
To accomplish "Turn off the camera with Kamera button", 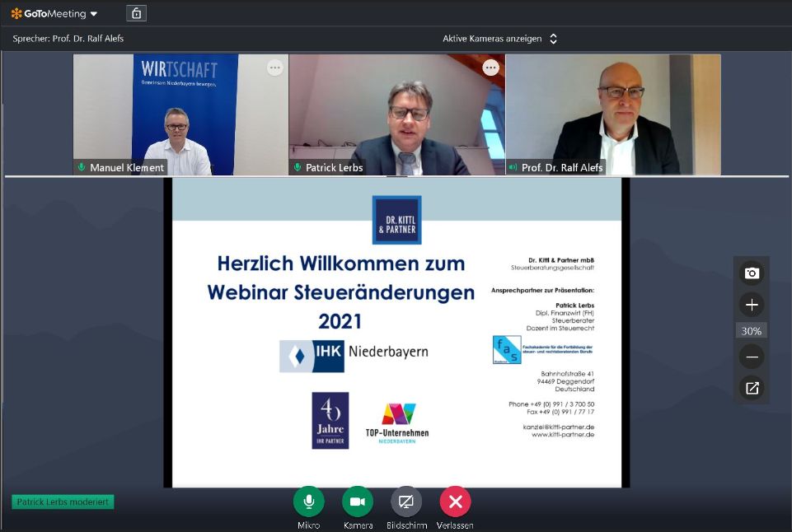I will tap(358, 502).
